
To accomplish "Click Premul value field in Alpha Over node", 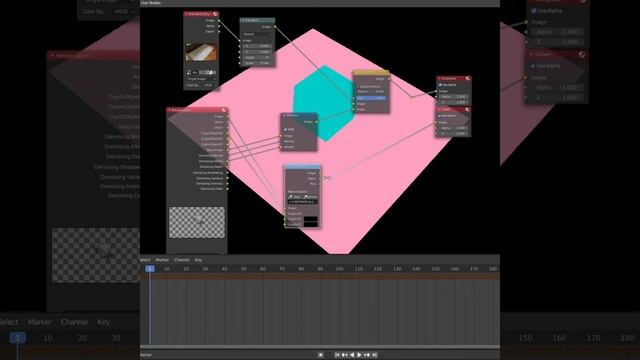I will [371, 92].
